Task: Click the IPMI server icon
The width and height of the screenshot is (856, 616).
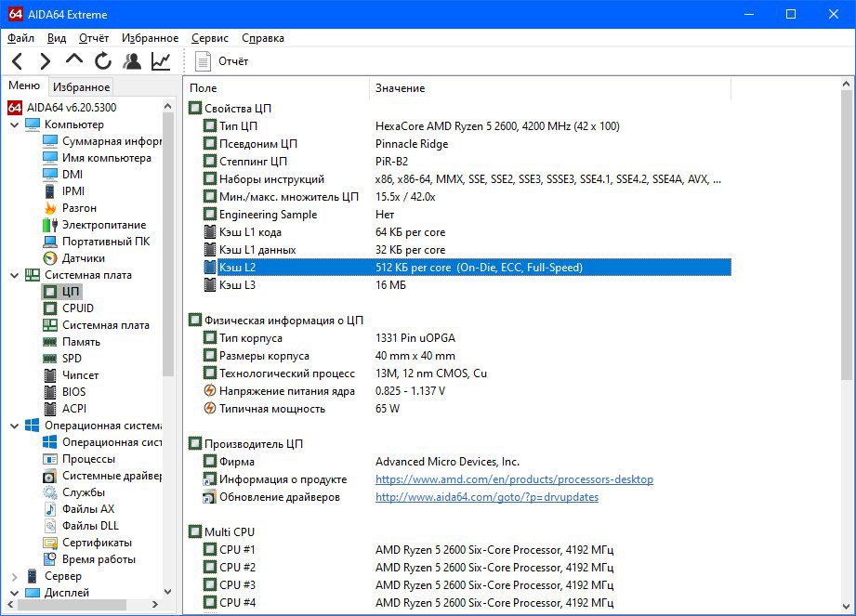Action: (x=50, y=191)
